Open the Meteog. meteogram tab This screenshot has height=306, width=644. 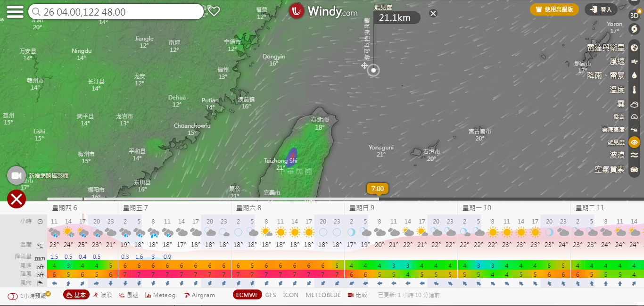coord(161,295)
